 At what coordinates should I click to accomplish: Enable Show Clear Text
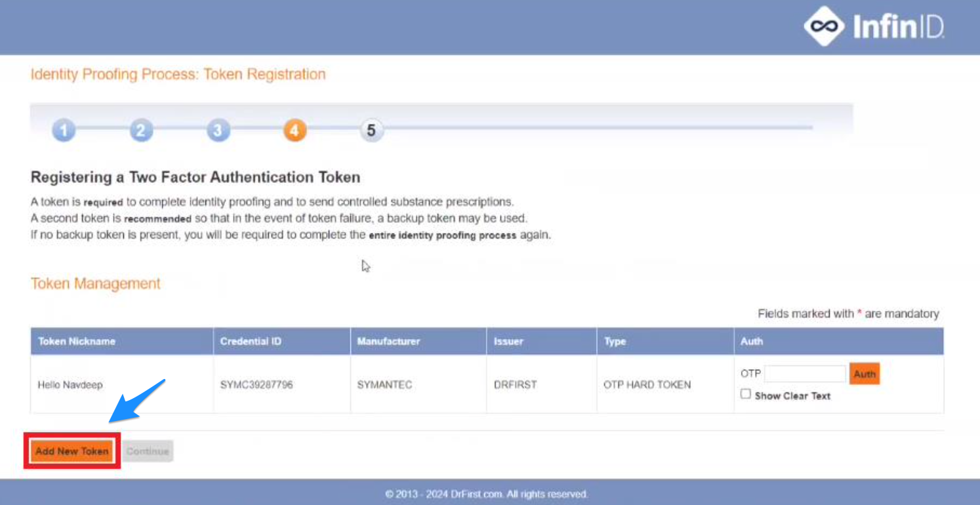pos(745,394)
